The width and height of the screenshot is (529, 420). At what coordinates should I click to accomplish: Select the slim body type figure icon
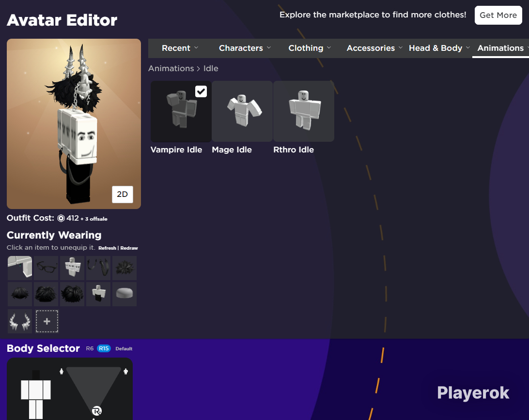62,372
